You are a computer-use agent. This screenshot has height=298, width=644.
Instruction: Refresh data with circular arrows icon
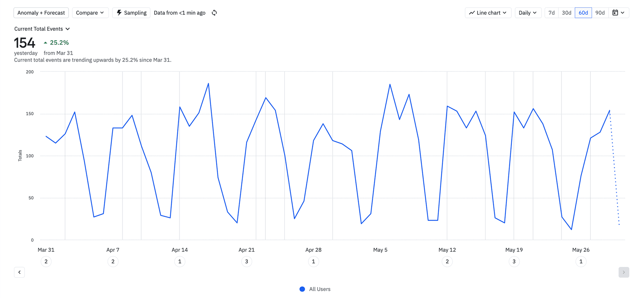coord(214,13)
